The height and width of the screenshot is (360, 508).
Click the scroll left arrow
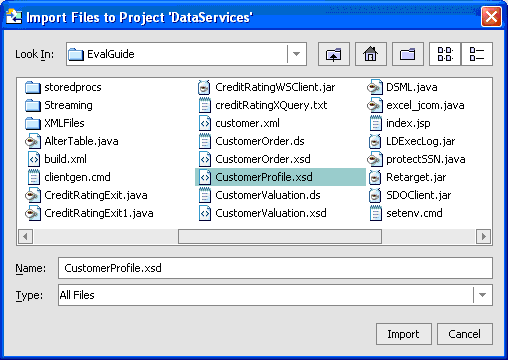(x=25, y=237)
